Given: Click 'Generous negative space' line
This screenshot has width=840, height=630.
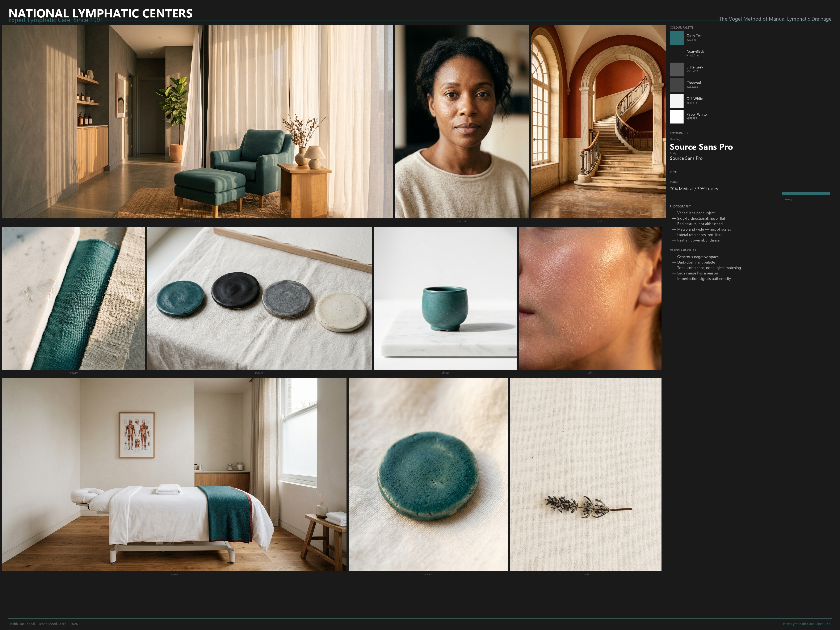Looking at the screenshot, I should pos(695,257).
